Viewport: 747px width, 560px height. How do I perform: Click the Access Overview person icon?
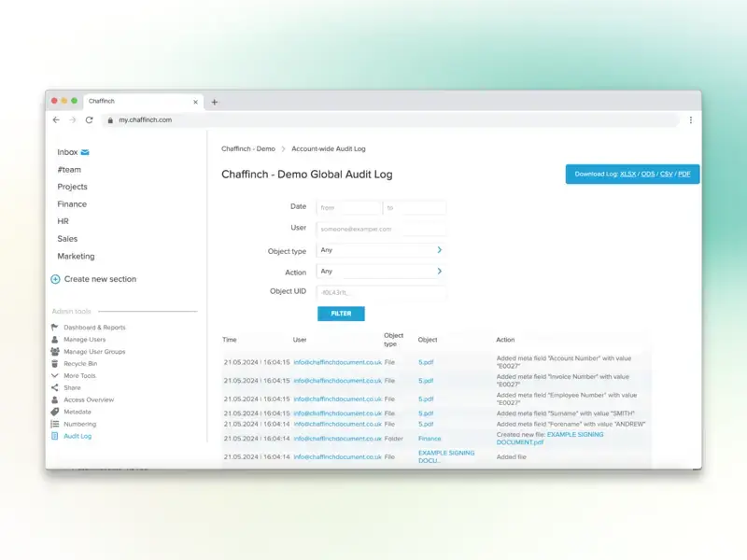point(55,399)
